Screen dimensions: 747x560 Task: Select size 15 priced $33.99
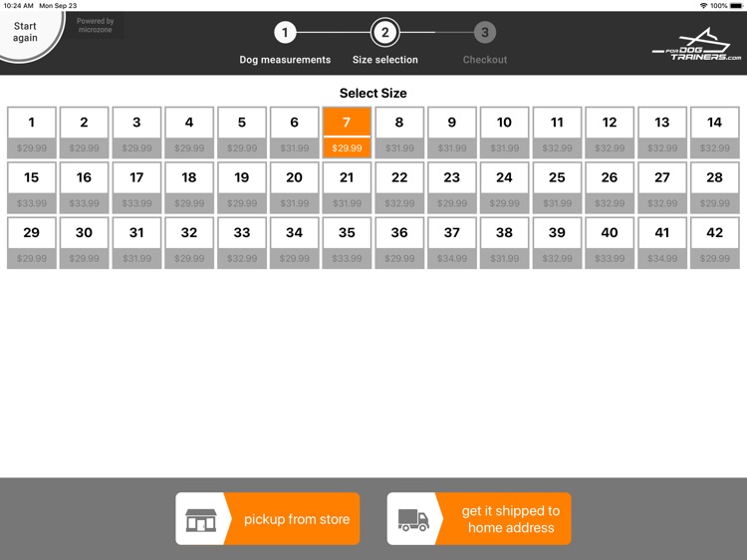pyautogui.click(x=32, y=187)
